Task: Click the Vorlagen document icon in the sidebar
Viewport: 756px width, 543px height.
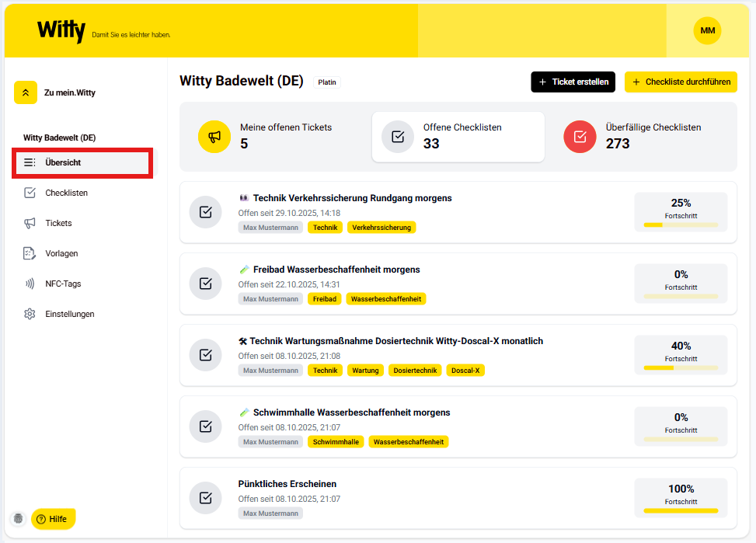Action: 30,254
